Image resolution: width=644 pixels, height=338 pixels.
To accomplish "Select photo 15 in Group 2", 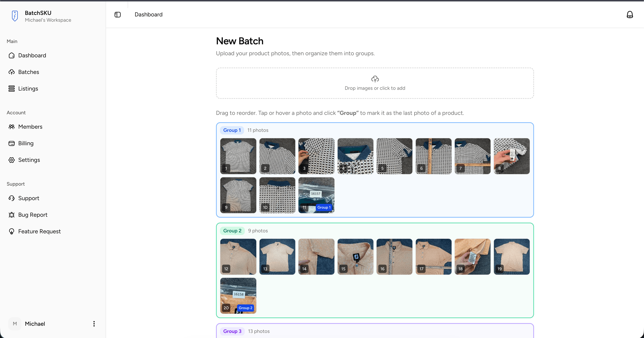I will pos(355,256).
